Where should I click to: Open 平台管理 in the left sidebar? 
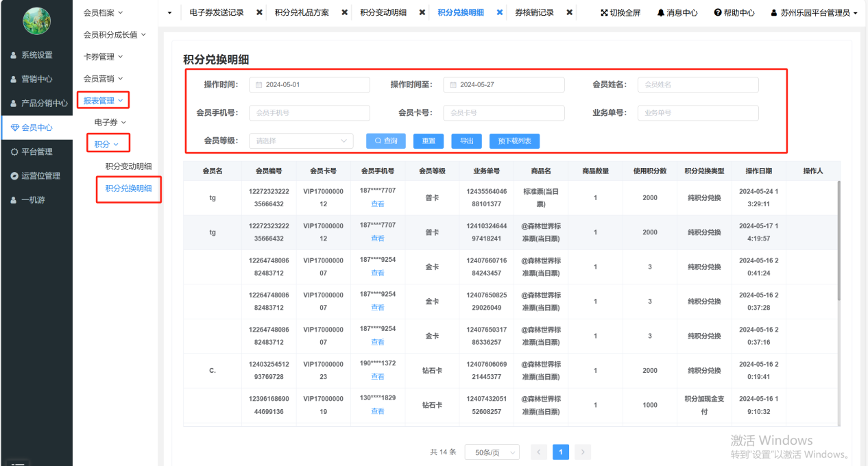tap(36, 152)
